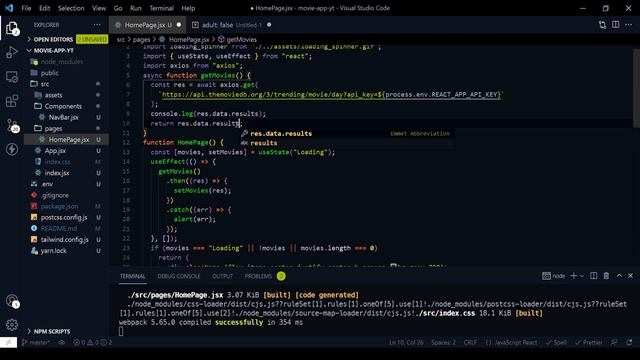Open the Terminal menu
640x360 pixels.
pyautogui.click(x=161, y=8)
